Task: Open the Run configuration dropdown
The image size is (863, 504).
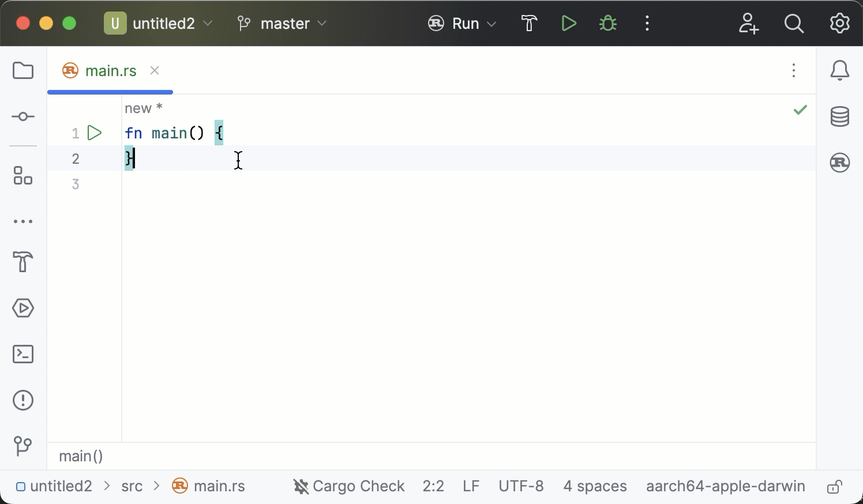Action: [x=462, y=24]
